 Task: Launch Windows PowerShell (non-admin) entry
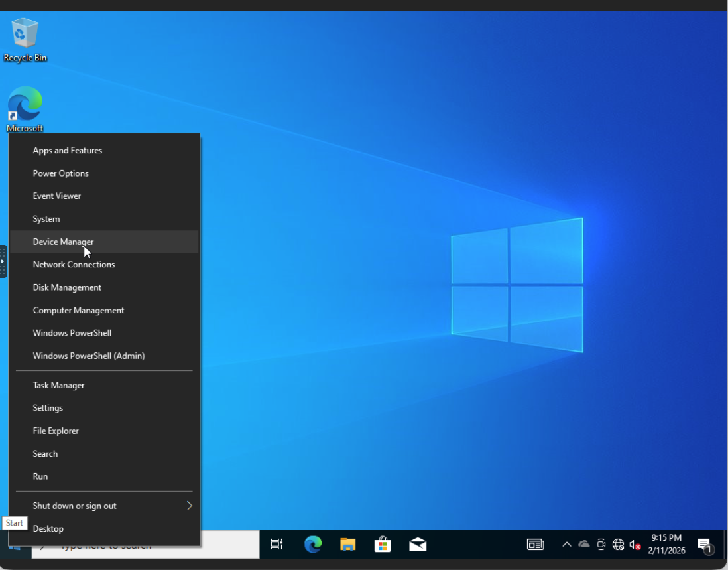point(104,332)
